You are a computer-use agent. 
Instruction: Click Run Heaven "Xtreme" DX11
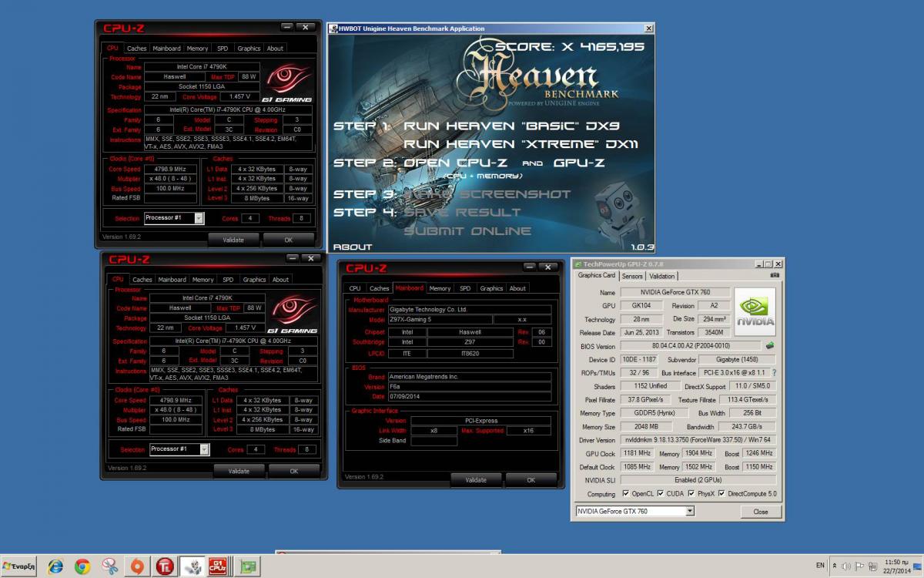pos(521,144)
